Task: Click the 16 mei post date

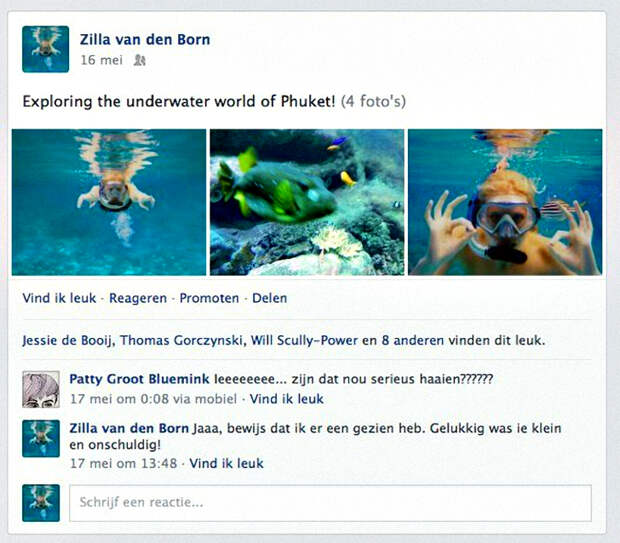Action: (x=102, y=60)
